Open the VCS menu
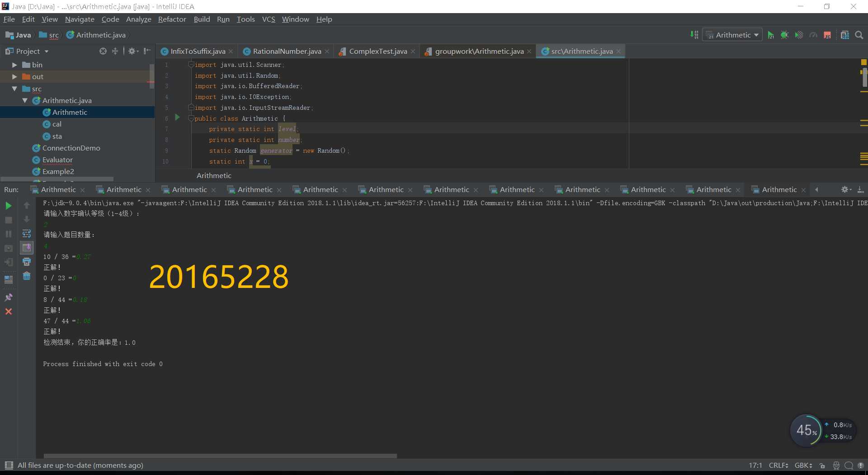 (269, 19)
